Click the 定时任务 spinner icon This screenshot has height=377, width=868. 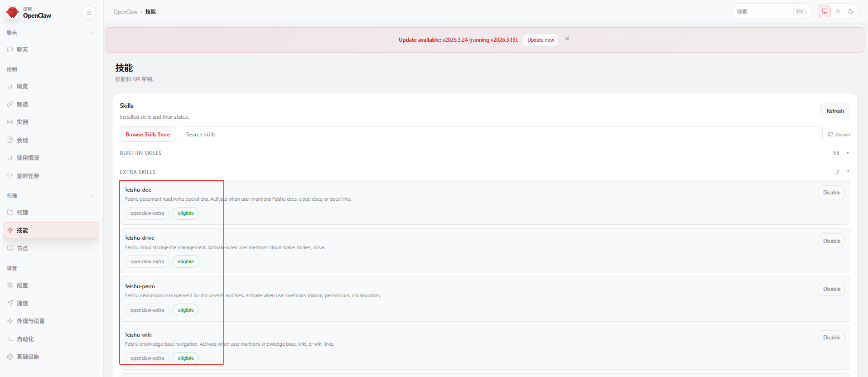(10, 176)
